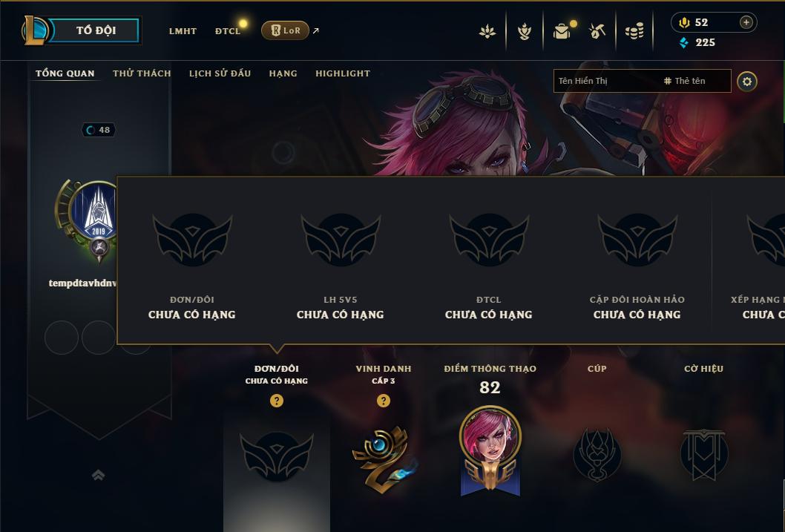
Task: Open the Collection icon in top bar
Action: (487, 31)
